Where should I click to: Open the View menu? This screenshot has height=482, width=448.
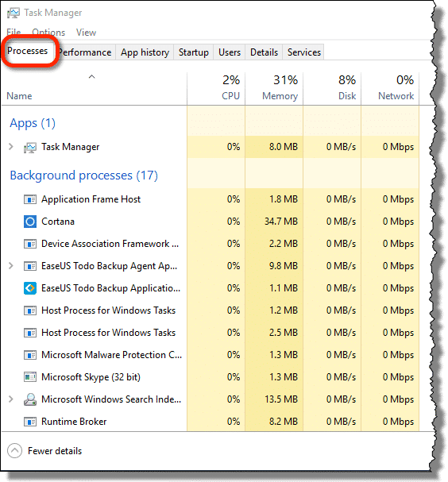(x=86, y=33)
